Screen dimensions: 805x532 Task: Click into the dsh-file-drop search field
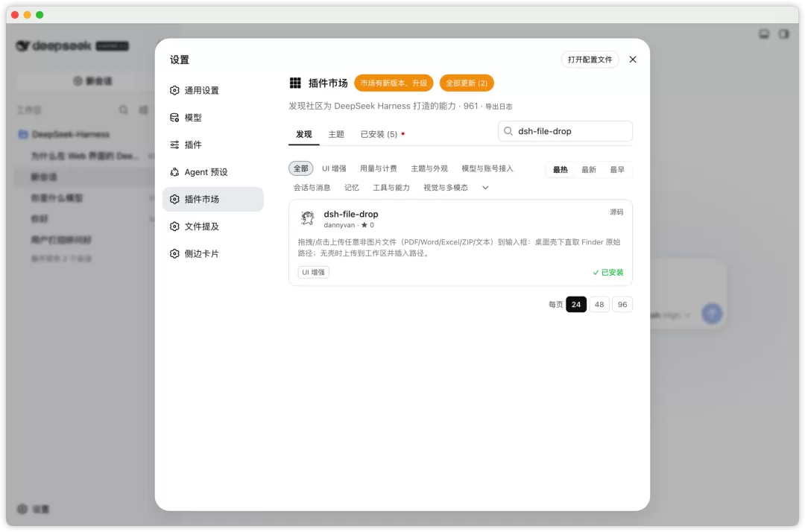click(565, 131)
